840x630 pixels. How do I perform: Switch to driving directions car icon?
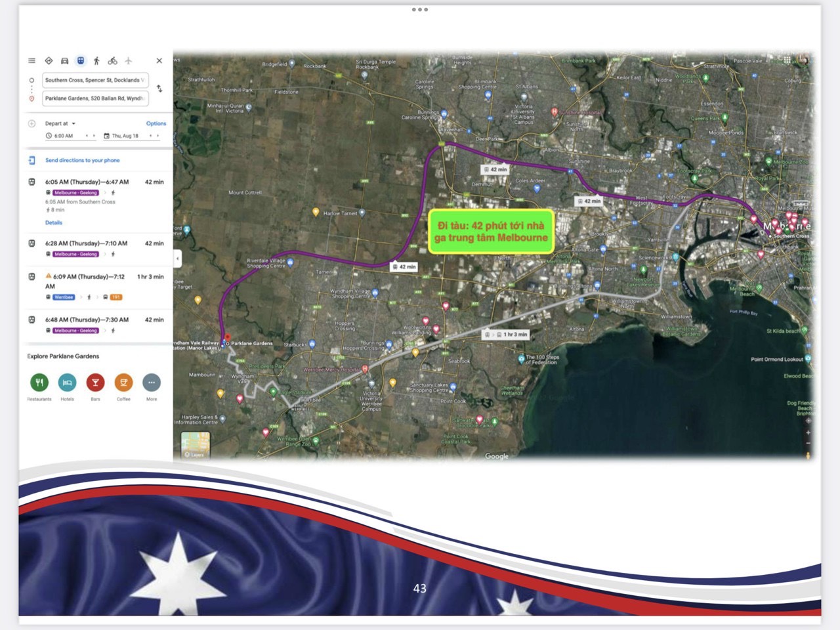tap(64, 61)
